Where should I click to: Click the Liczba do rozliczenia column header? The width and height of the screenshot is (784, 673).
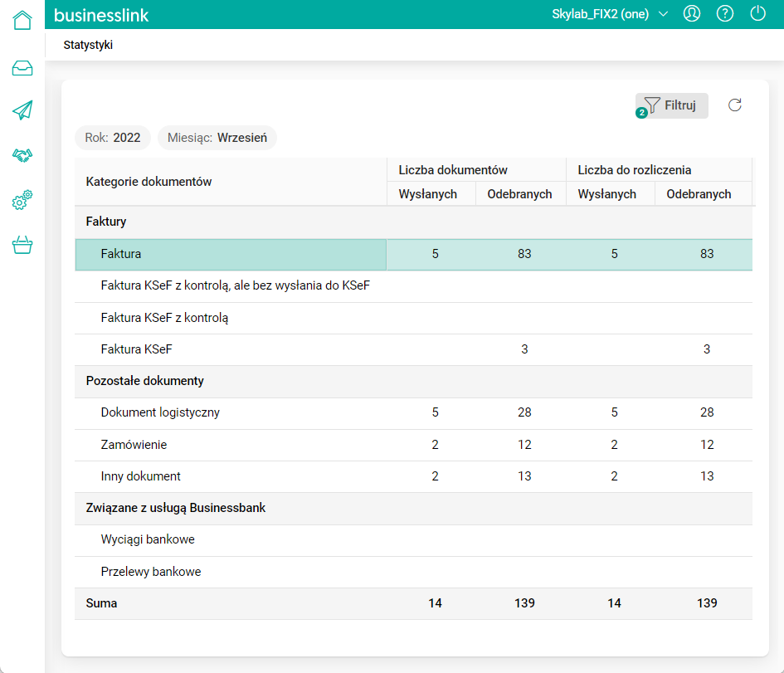click(x=659, y=169)
